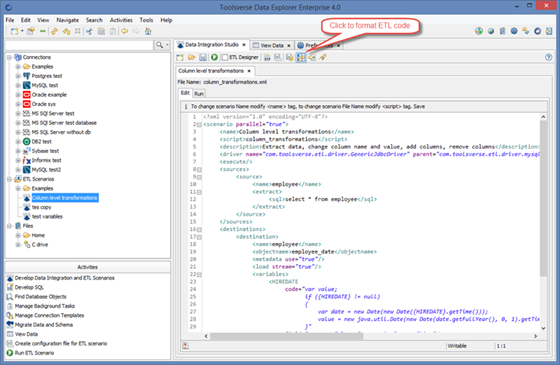Click the Paste clipboard icon
Image resolution: width=560 pixels, height=365 pixels.
tap(113, 31)
